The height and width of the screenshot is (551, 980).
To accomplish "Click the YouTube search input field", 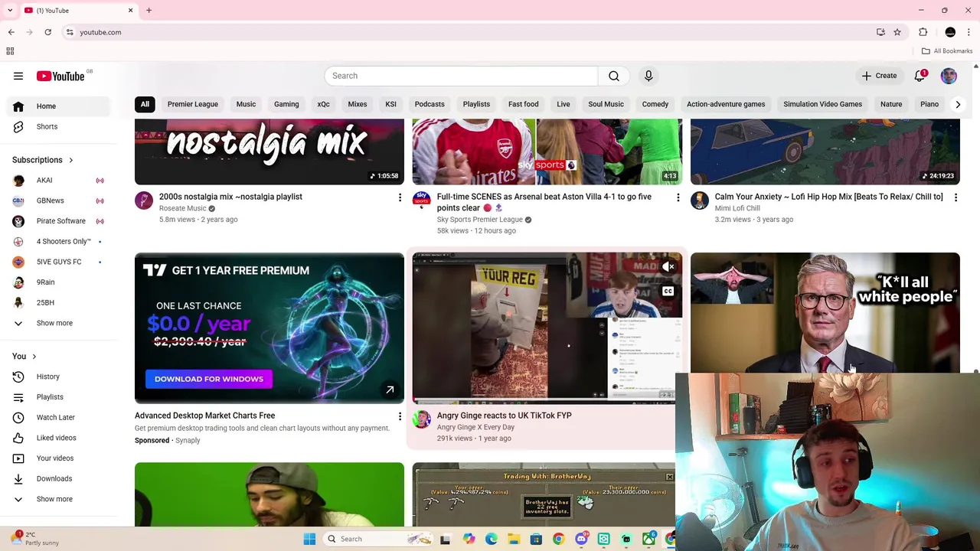I will tap(461, 76).
